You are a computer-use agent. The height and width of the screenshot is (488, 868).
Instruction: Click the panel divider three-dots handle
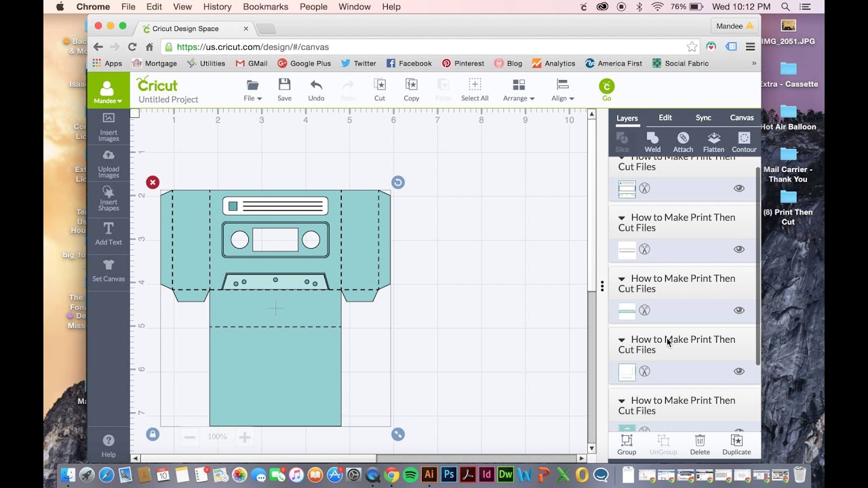(x=601, y=286)
